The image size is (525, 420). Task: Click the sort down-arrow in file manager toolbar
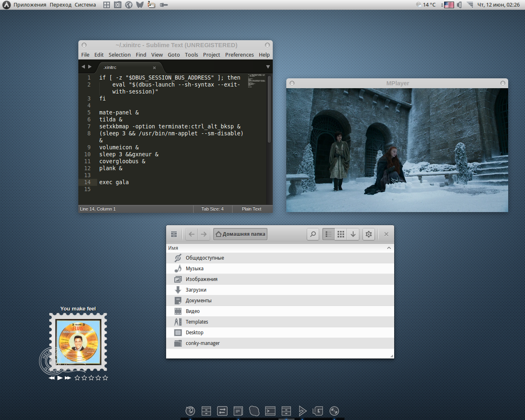pyautogui.click(x=353, y=234)
